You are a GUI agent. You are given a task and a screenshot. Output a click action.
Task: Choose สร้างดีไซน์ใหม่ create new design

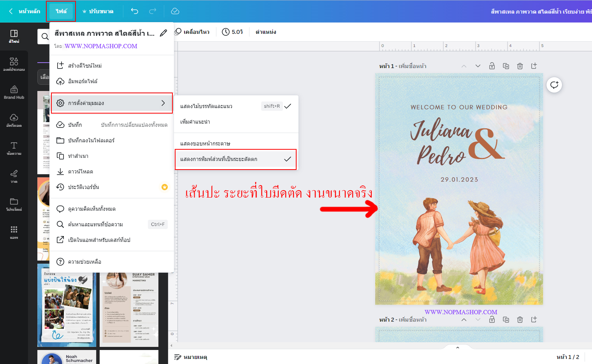pos(112,66)
